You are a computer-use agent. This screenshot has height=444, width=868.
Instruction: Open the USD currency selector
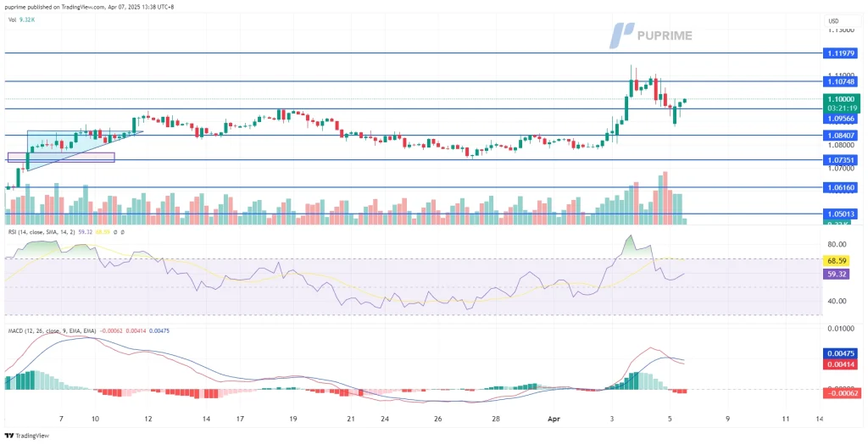(x=833, y=19)
